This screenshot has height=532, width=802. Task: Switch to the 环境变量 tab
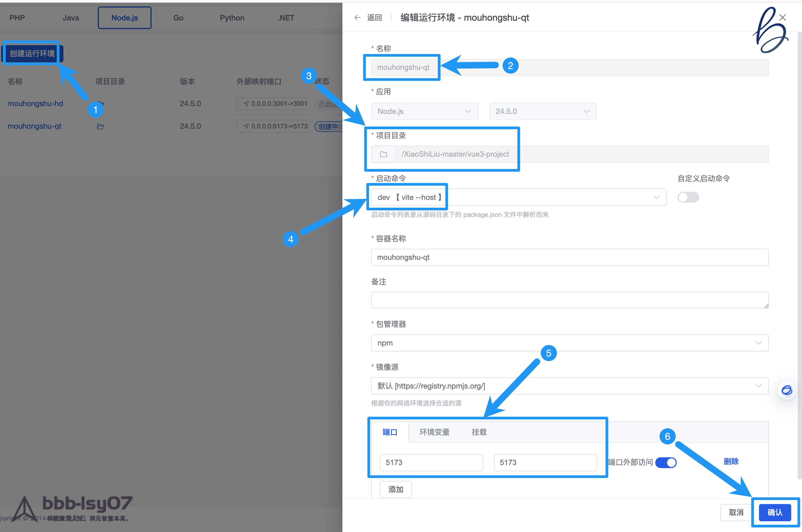[434, 432]
